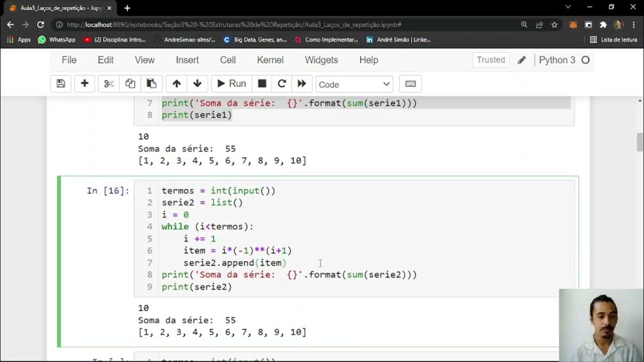Open the Extensions puzzle piece icon
644x362 pixels.
[x=603, y=24]
